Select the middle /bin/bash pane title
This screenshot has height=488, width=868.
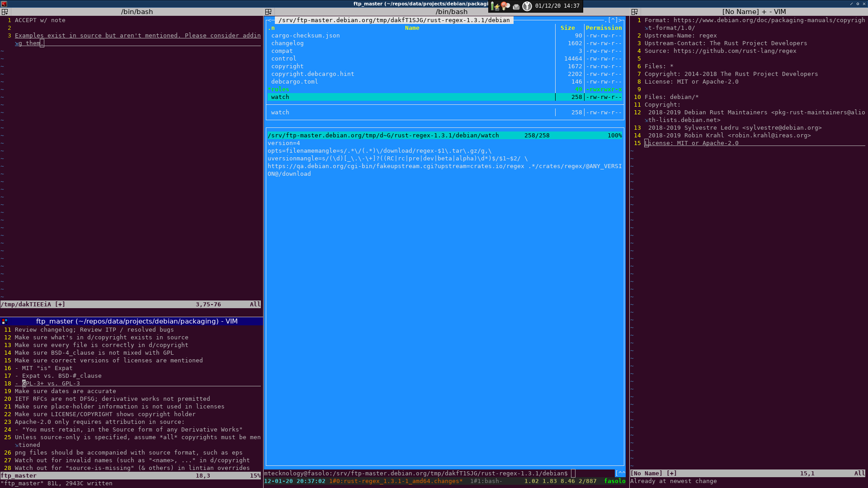pyautogui.click(x=451, y=12)
